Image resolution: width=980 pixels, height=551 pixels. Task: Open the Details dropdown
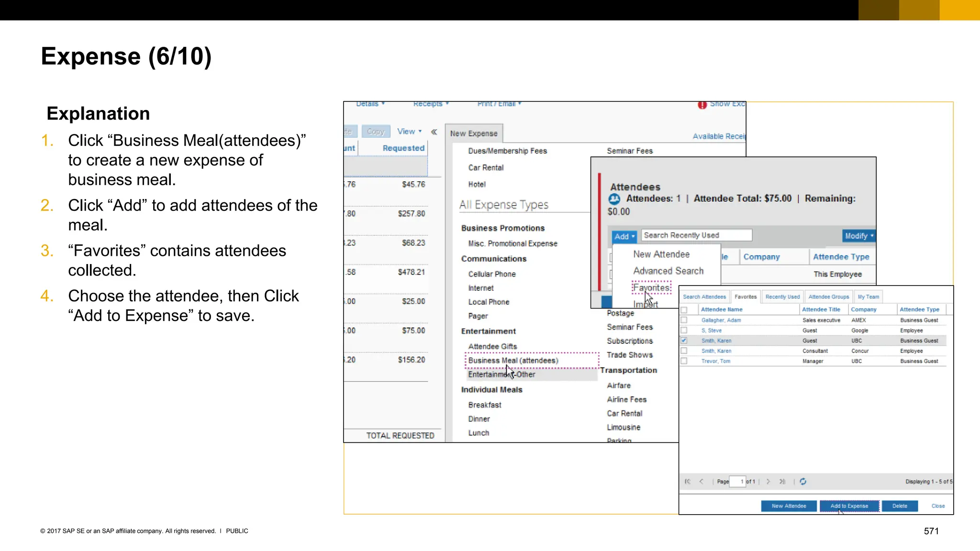tap(370, 104)
